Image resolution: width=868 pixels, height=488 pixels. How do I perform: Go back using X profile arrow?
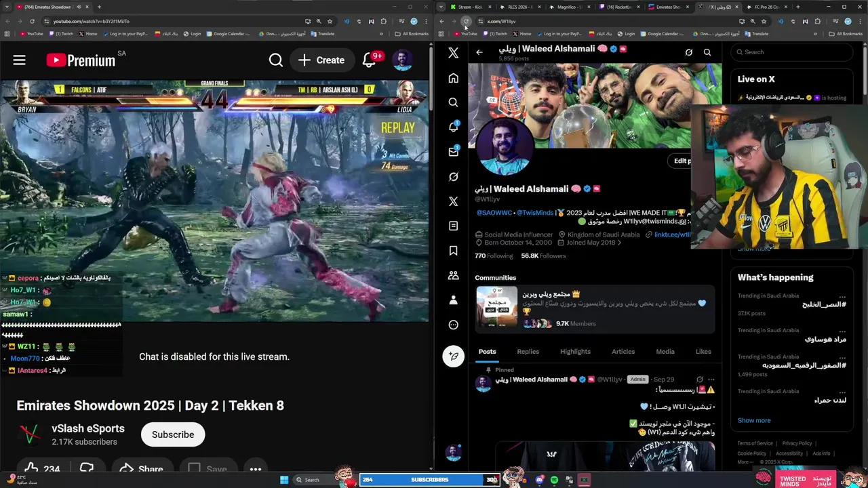[479, 52]
